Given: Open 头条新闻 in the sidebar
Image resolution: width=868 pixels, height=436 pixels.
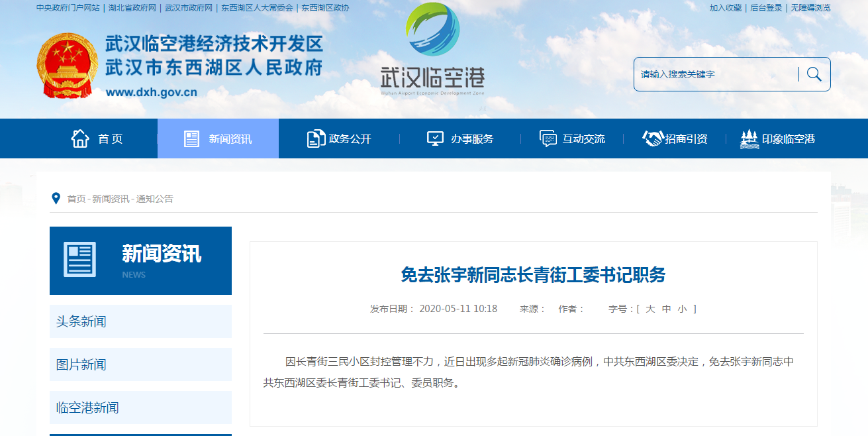Looking at the screenshot, I should (81, 321).
